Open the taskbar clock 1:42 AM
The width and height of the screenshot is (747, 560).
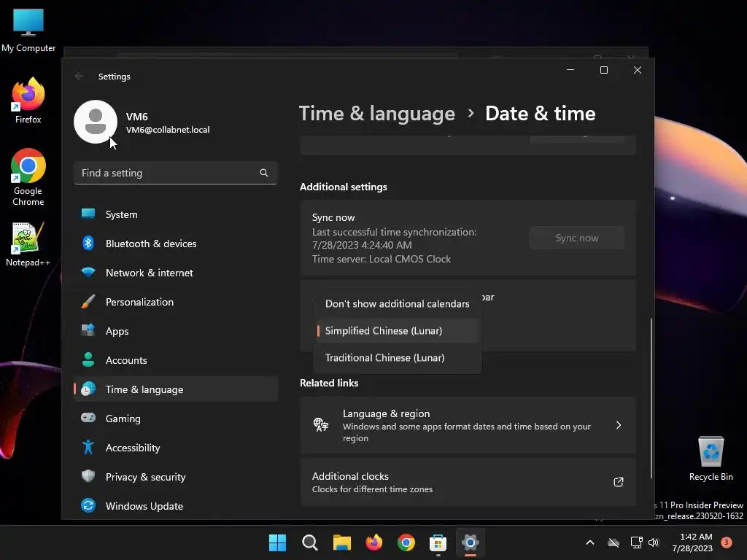click(x=692, y=542)
